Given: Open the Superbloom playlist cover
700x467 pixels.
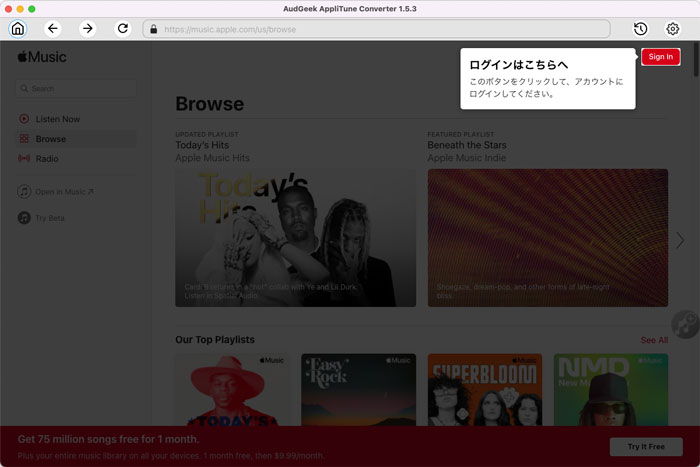Looking at the screenshot, I should [485, 390].
